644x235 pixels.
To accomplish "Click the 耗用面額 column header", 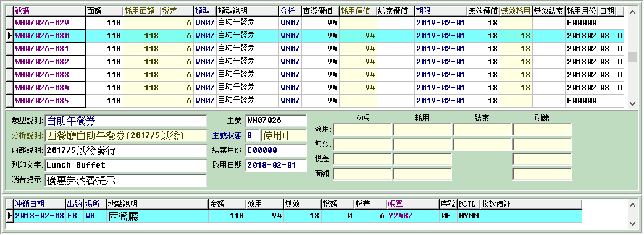I will pos(141,11).
